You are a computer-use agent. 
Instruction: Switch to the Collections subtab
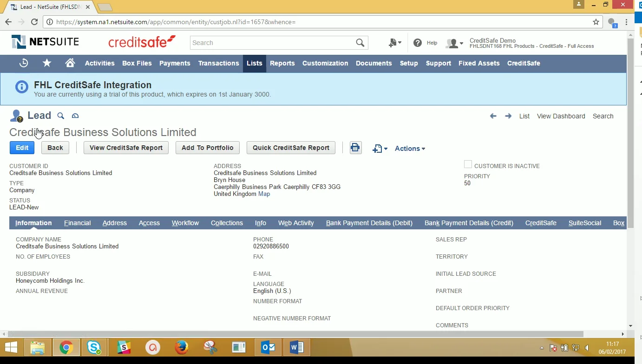(x=227, y=223)
